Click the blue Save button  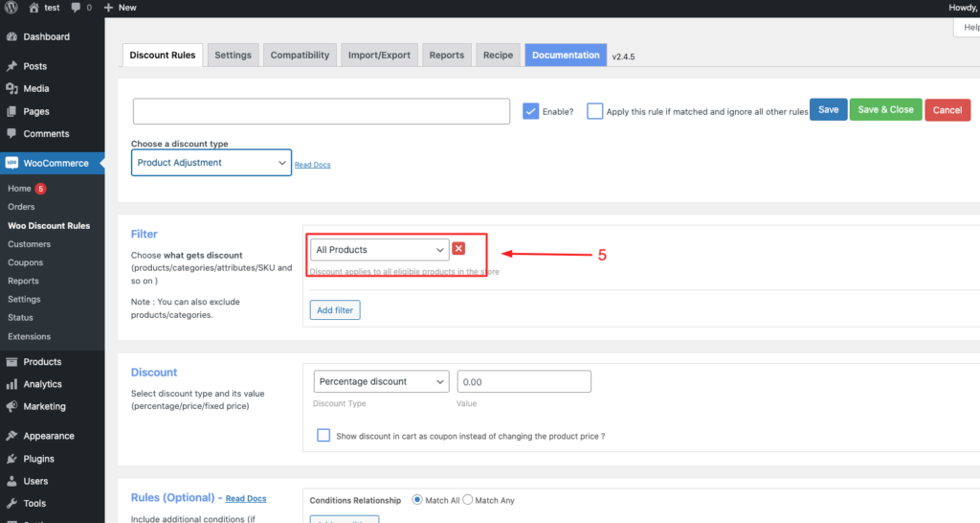(828, 109)
